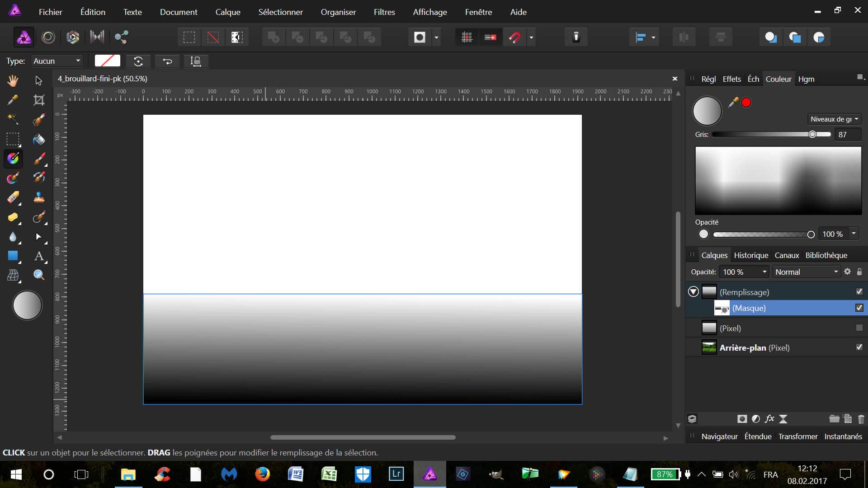The height and width of the screenshot is (488, 868).
Task: Uncheck the (Masque) layer visibility
Action: 859,308
